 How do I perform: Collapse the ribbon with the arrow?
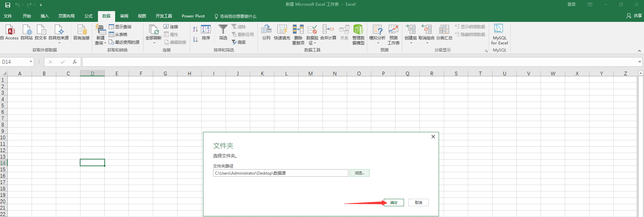(x=639, y=51)
